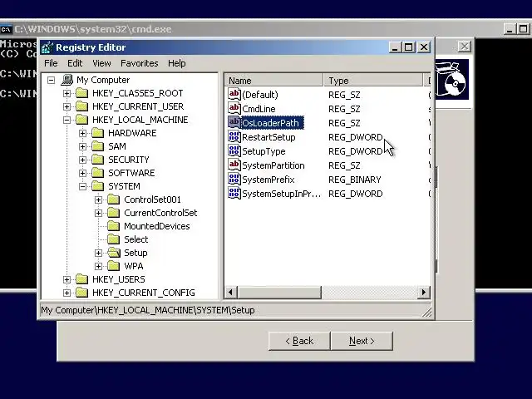Screen dimensions: 532x399
Task: Select the open Setup folder icon
Action: (114, 253)
